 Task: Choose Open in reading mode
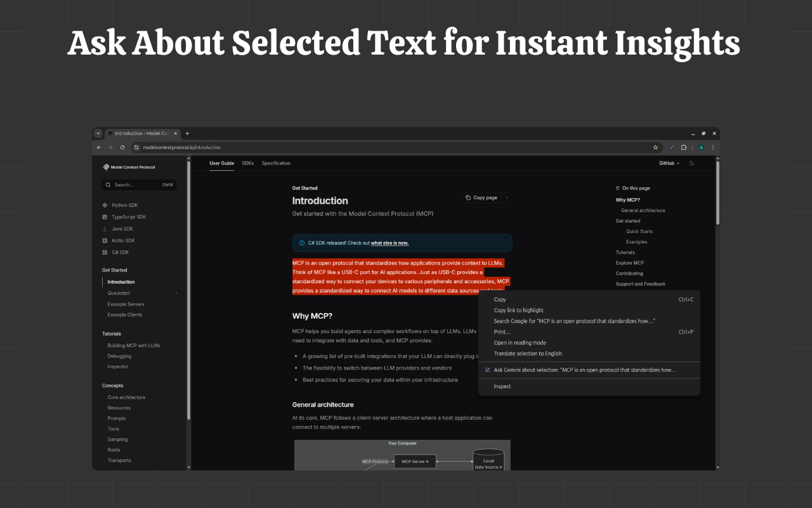coord(589,343)
